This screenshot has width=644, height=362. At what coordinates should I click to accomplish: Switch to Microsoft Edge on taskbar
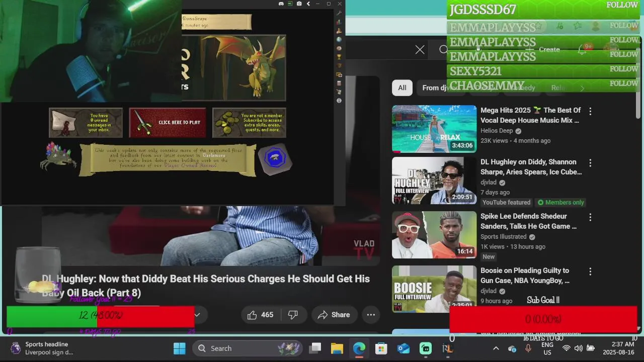pos(359,348)
